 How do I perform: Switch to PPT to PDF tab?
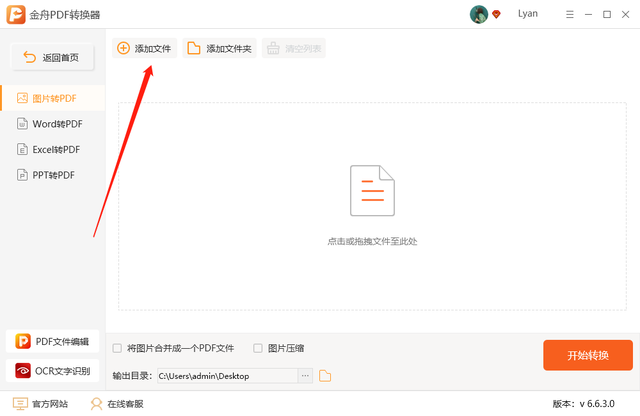53,175
